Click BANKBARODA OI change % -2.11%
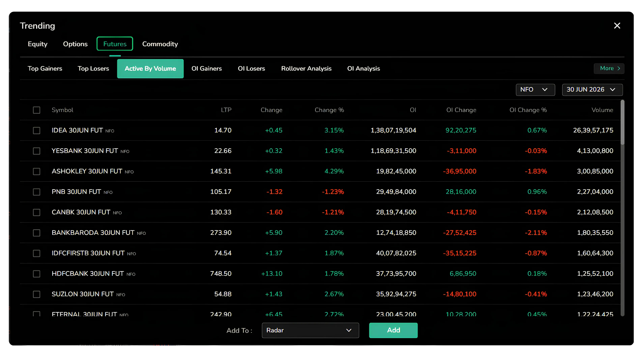The width and height of the screenshot is (644, 359). point(536,233)
